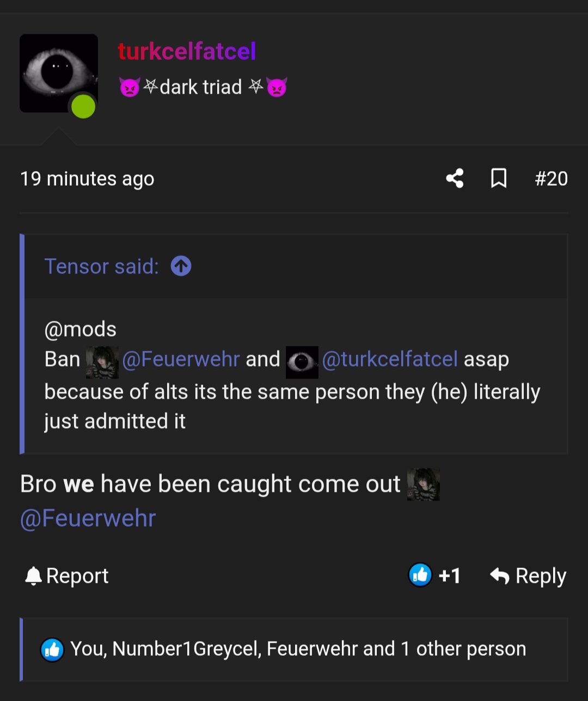Click the share post icon

click(455, 178)
